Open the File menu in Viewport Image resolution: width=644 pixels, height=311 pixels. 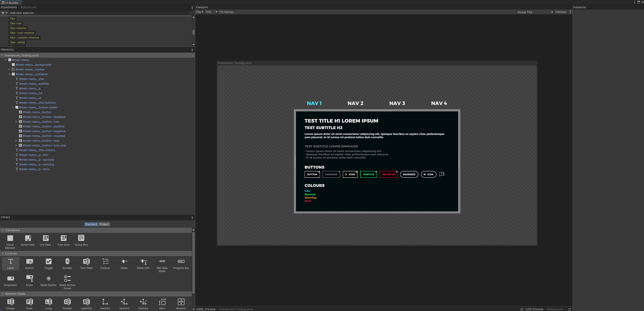coord(199,12)
